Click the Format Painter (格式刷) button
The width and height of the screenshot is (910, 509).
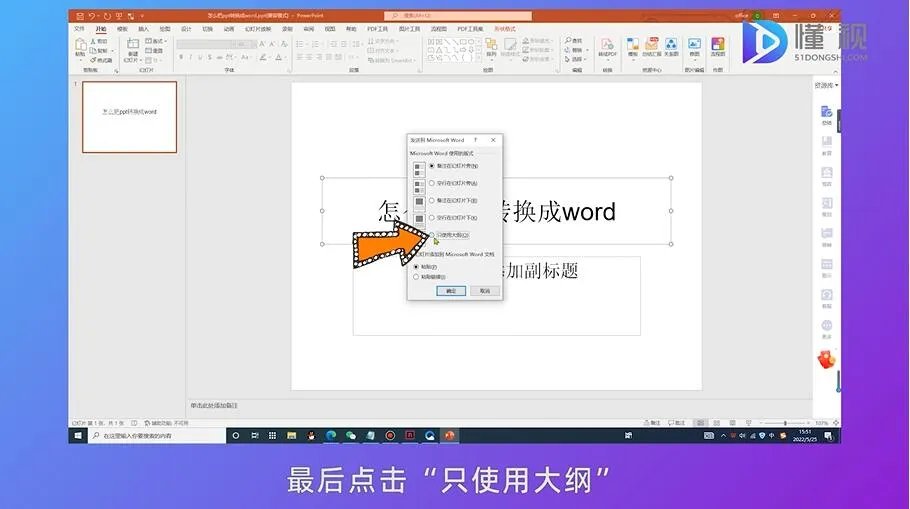[101, 60]
